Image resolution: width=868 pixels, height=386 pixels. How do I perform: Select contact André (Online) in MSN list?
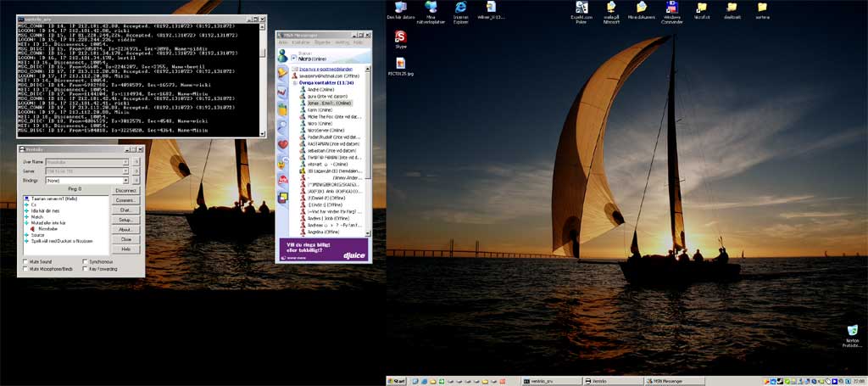[x=320, y=89]
